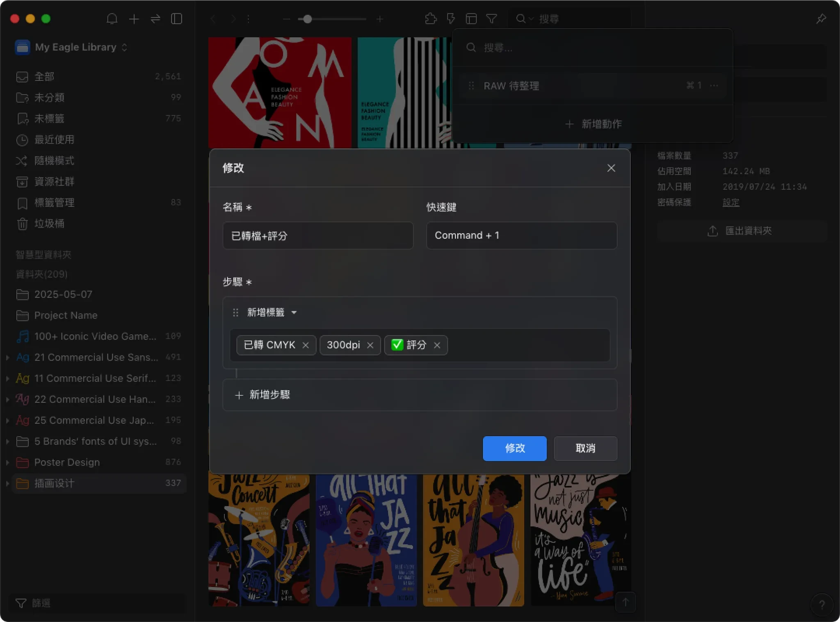
Task: Click the pin icon at top right
Action: [x=821, y=18]
